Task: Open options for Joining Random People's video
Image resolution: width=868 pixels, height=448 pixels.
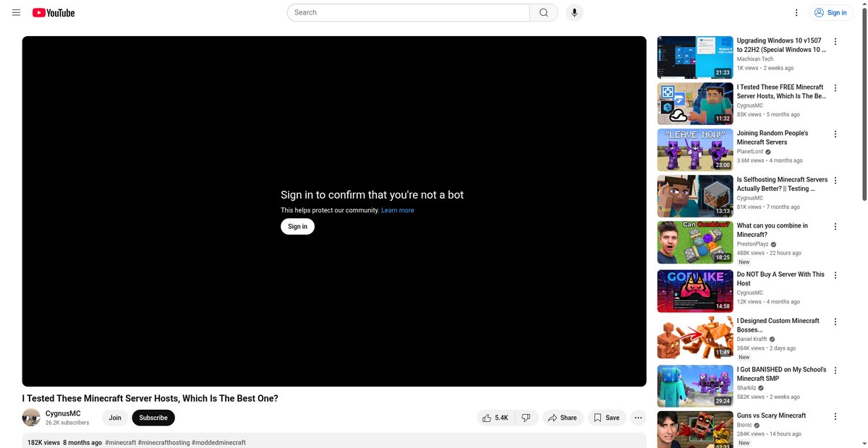Action: click(x=835, y=134)
